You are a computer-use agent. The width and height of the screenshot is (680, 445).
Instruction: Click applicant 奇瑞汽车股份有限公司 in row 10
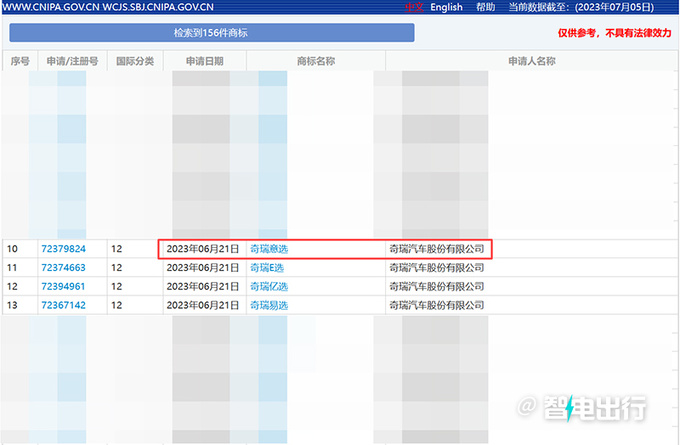pyautogui.click(x=437, y=249)
